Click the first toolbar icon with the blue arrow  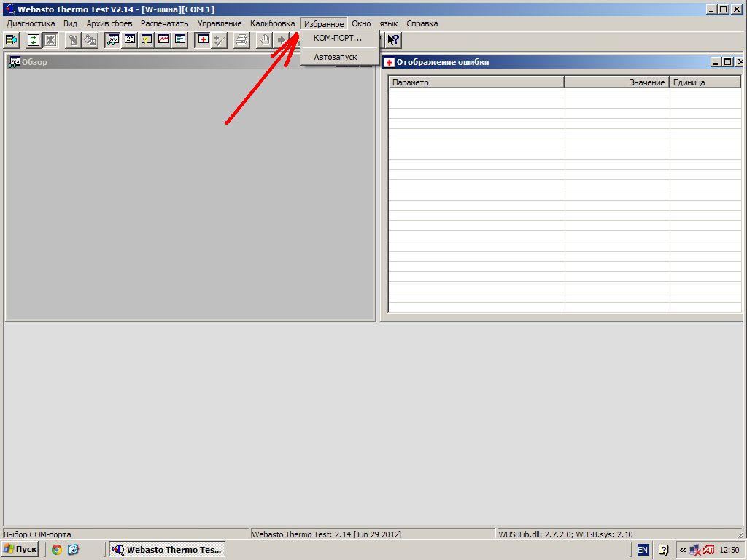11,40
